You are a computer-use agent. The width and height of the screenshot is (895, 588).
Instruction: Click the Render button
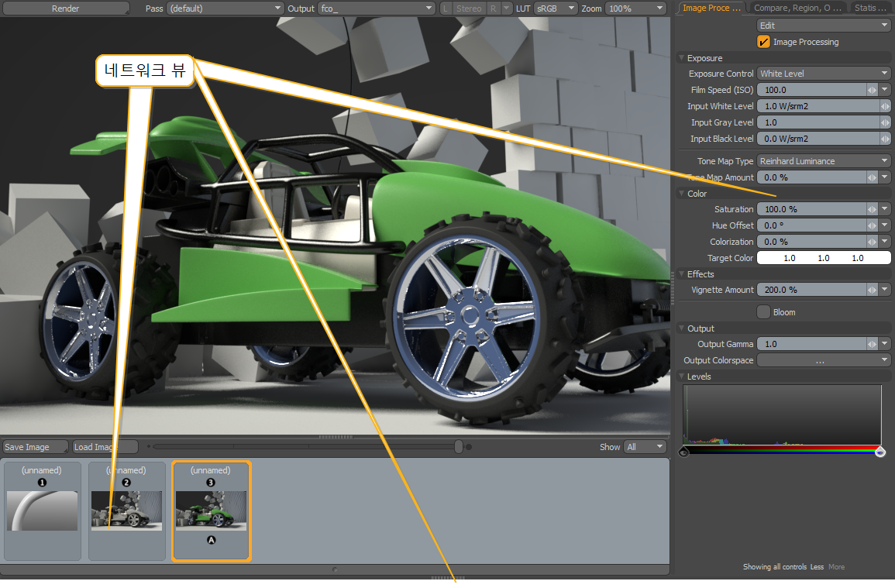pyautogui.click(x=65, y=9)
